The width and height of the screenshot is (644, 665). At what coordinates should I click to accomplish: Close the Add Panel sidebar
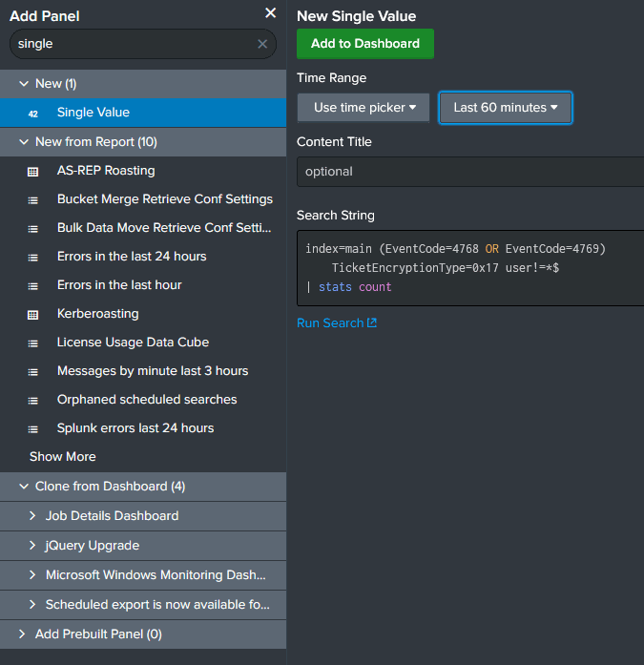coord(270,13)
